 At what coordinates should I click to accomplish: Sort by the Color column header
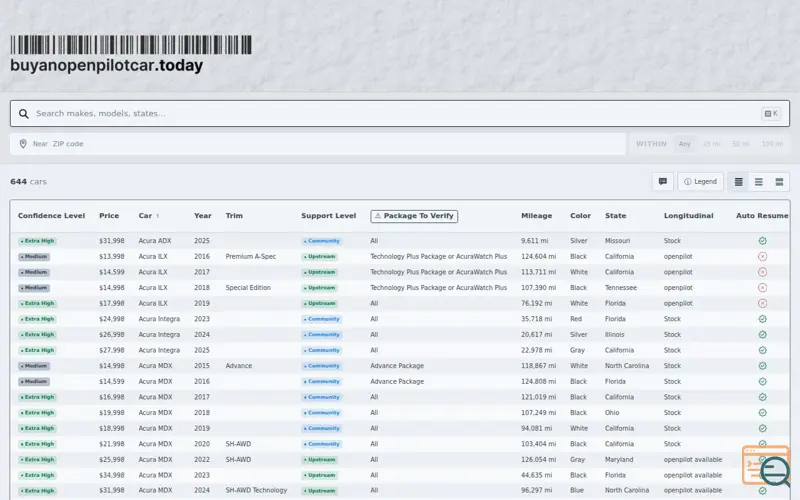[581, 216]
